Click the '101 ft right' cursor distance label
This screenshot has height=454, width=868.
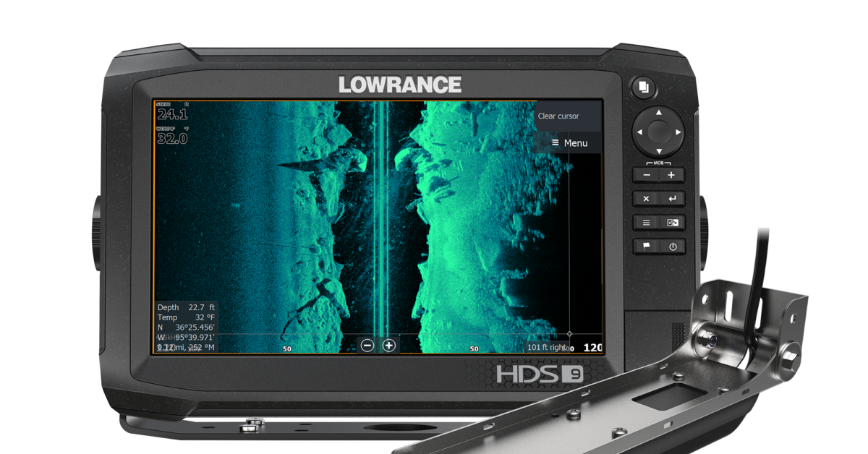tap(546, 347)
